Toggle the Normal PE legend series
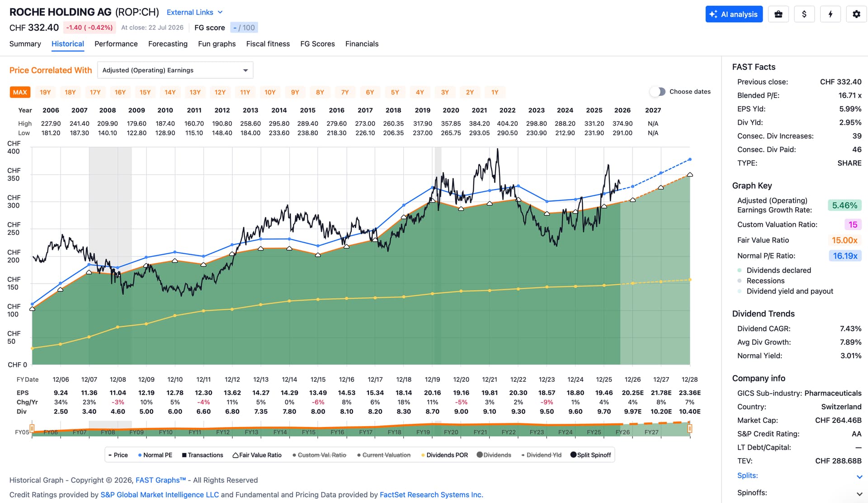The image size is (868, 503). coord(155,455)
